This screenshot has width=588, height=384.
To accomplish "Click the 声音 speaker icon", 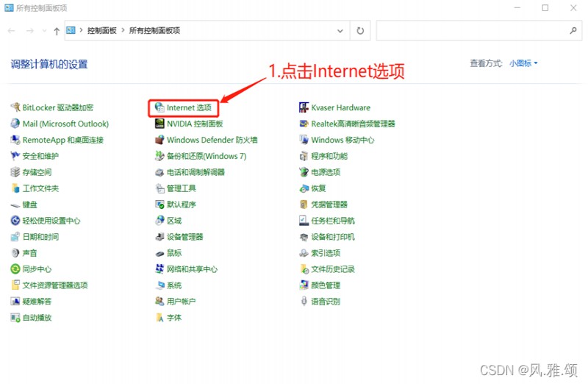I will pos(15,252).
